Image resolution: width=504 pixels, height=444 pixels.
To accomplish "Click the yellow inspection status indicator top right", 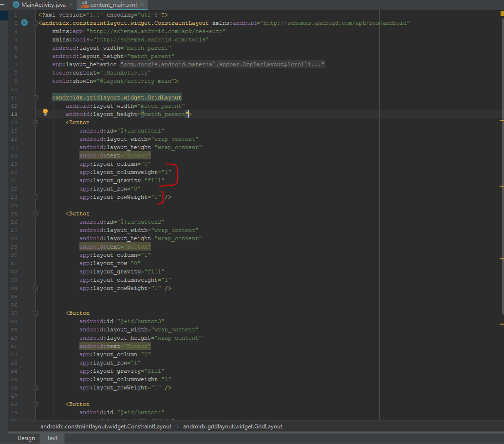I will (502, 14).
